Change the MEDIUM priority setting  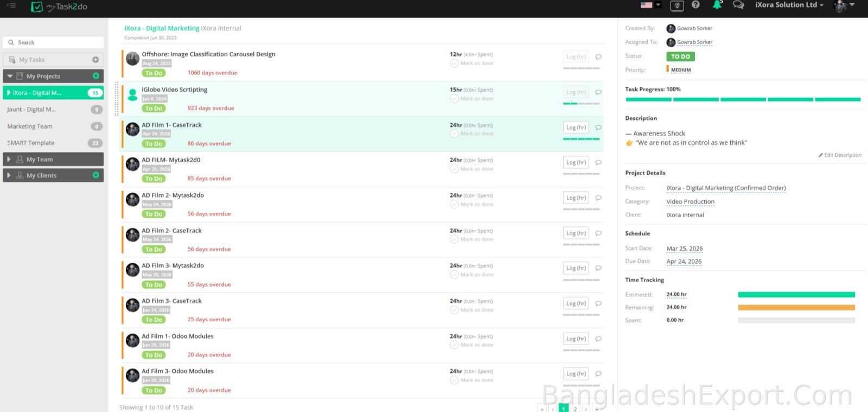tap(681, 70)
